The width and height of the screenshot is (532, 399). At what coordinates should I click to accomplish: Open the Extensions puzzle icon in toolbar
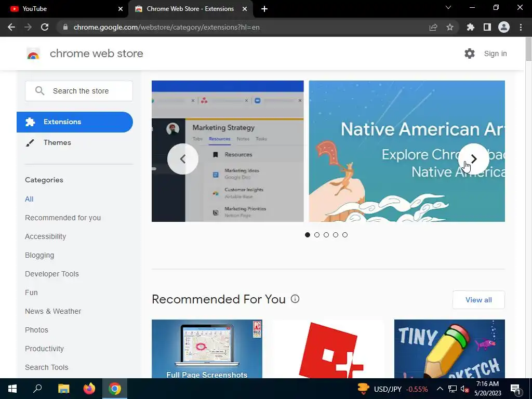point(470,27)
